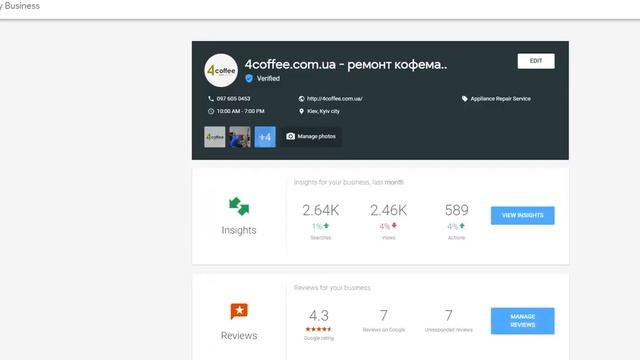Image resolution: width=640 pixels, height=360 pixels.
Task: Click the phone icon beside 097 605 0453
Action: [x=211, y=99]
